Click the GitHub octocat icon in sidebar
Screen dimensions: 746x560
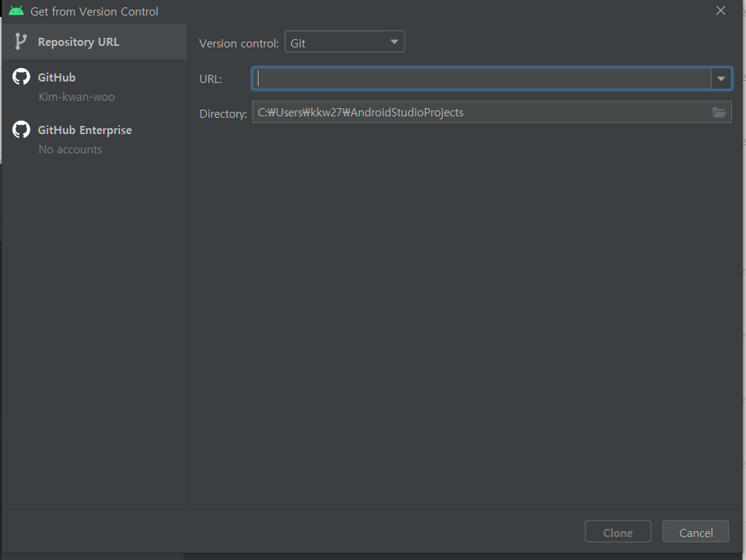tap(20, 77)
